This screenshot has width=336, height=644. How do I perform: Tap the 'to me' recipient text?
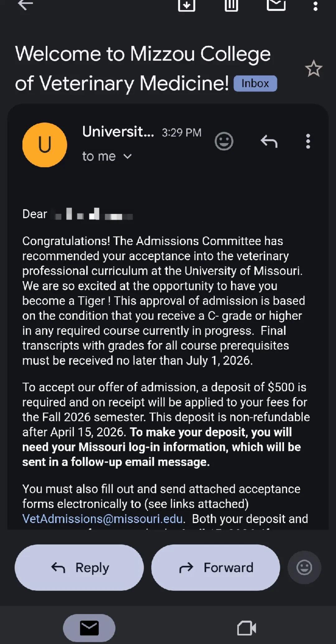tap(99, 156)
